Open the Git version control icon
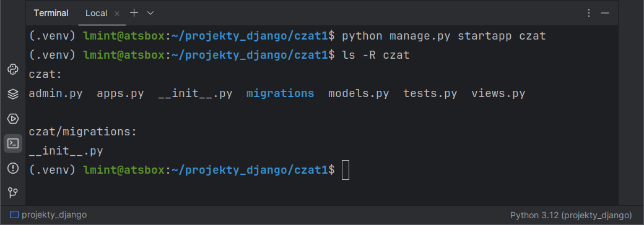Image resolution: width=644 pixels, height=225 pixels. click(13, 193)
